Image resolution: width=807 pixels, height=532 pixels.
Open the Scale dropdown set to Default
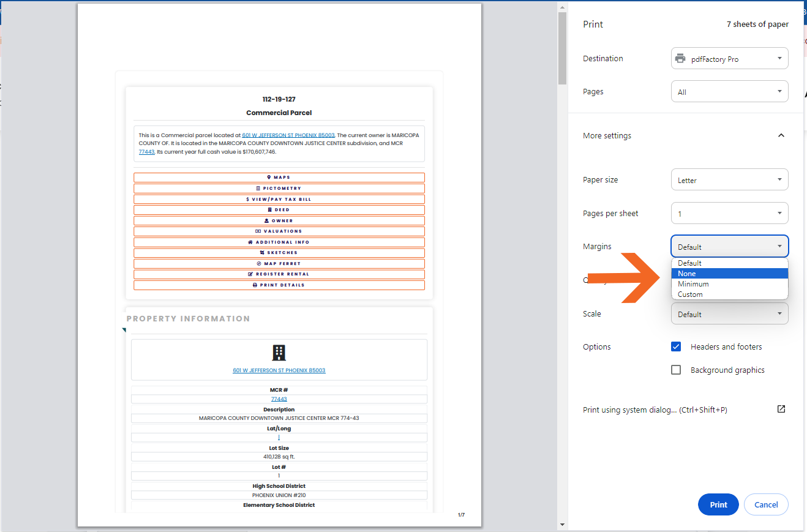pyautogui.click(x=730, y=313)
